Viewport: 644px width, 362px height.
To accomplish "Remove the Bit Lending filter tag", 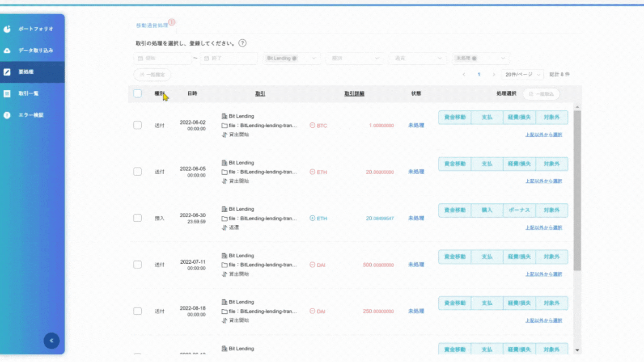I will [294, 59].
